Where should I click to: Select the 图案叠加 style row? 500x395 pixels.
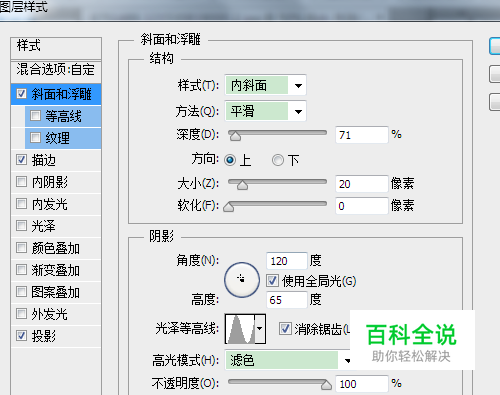56,292
